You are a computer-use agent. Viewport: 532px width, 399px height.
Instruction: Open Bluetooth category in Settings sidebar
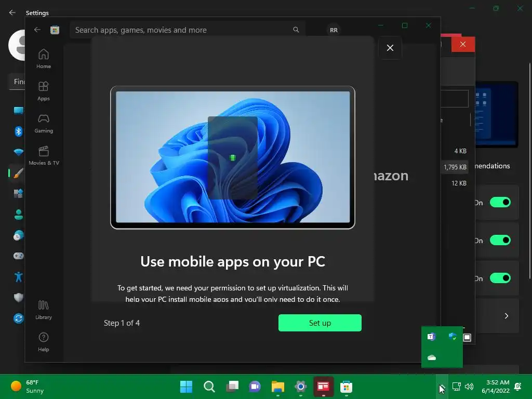click(x=18, y=131)
